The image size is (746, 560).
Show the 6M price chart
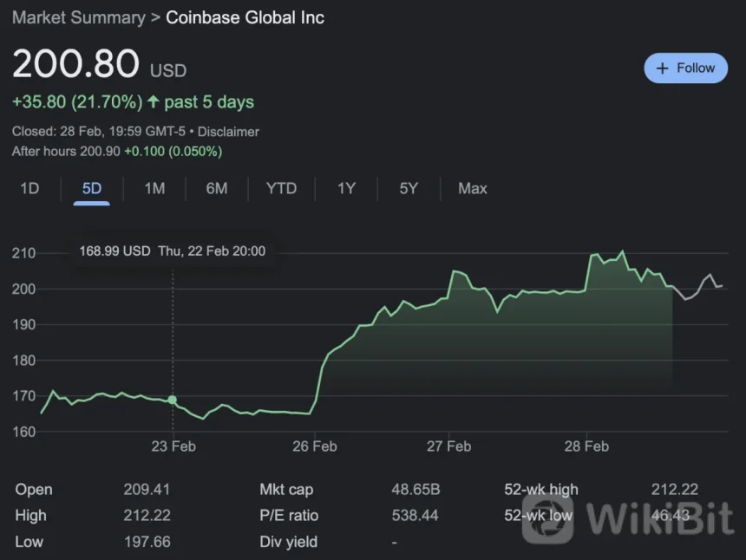click(x=216, y=188)
